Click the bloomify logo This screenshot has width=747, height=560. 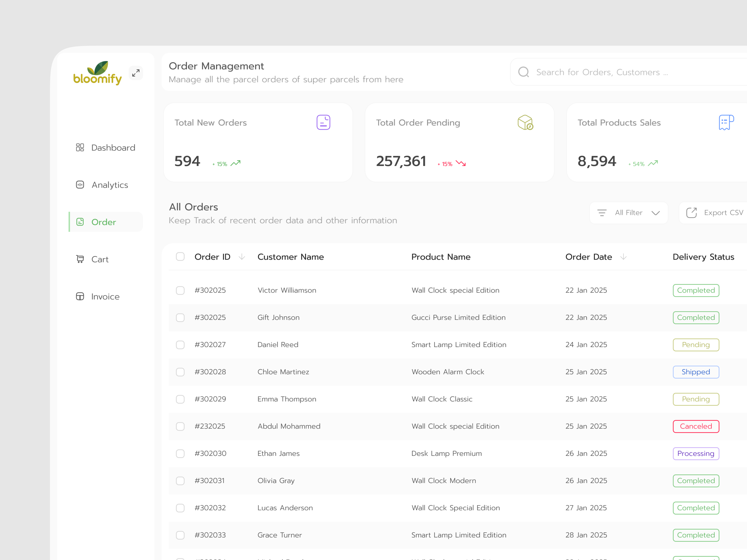(x=97, y=73)
